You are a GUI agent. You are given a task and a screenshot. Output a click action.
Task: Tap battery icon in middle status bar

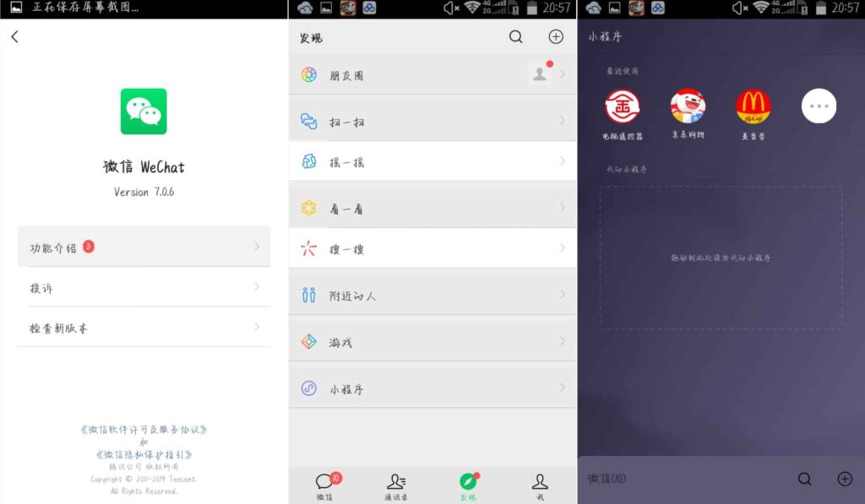[x=532, y=8]
